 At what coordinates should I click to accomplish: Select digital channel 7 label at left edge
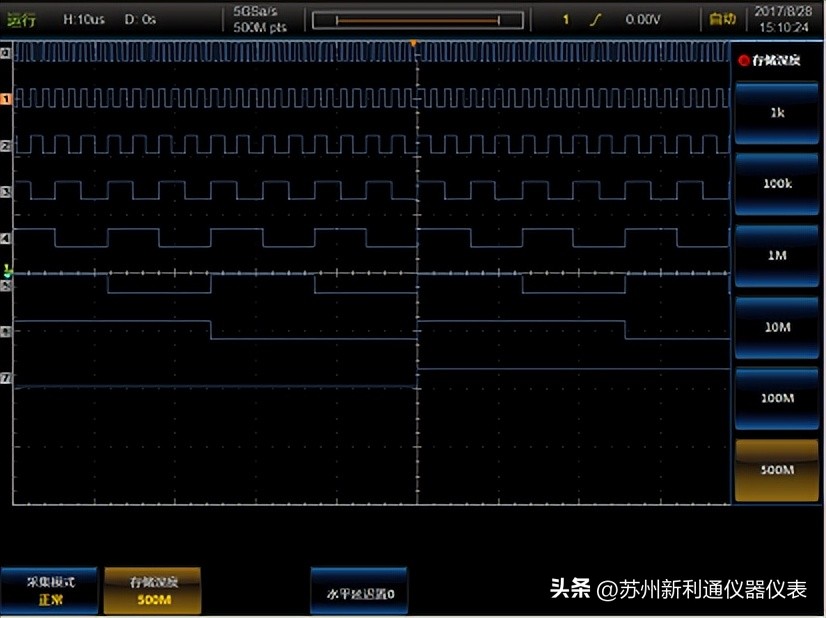[8, 378]
